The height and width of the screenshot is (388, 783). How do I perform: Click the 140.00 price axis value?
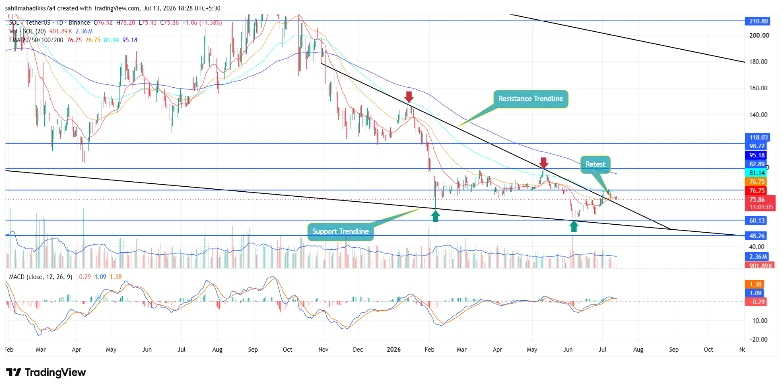758,115
